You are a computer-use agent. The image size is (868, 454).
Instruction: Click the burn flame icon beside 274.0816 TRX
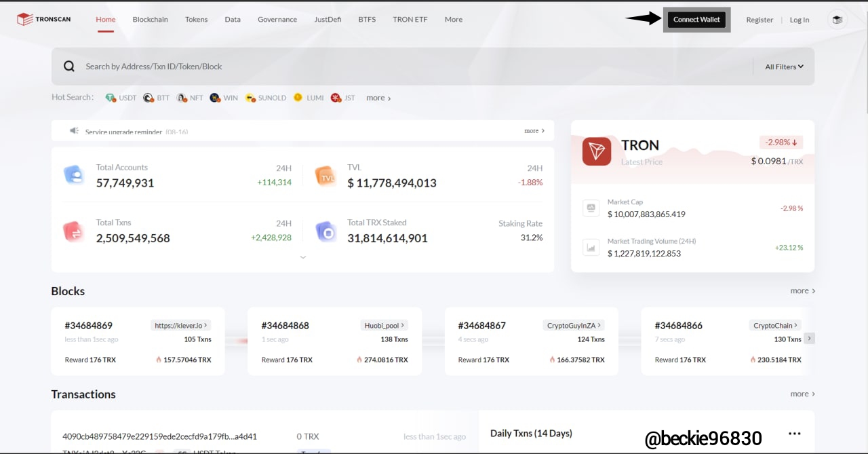coord(359,360)
